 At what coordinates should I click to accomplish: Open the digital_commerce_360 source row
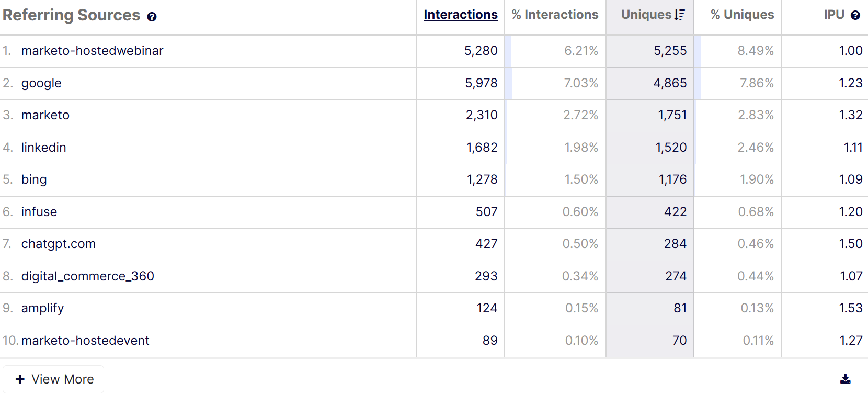point(87,276)
